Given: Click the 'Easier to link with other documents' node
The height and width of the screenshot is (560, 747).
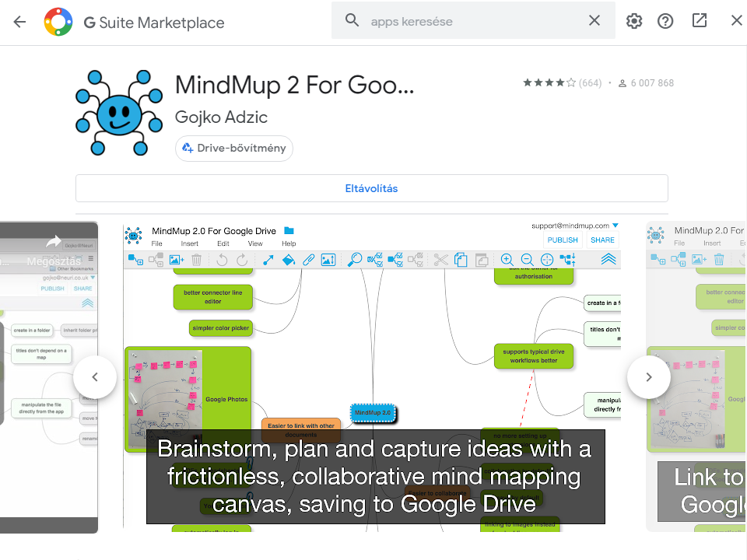Looking at the screenshot, I should pyautogui.click(x=301, y=430).
